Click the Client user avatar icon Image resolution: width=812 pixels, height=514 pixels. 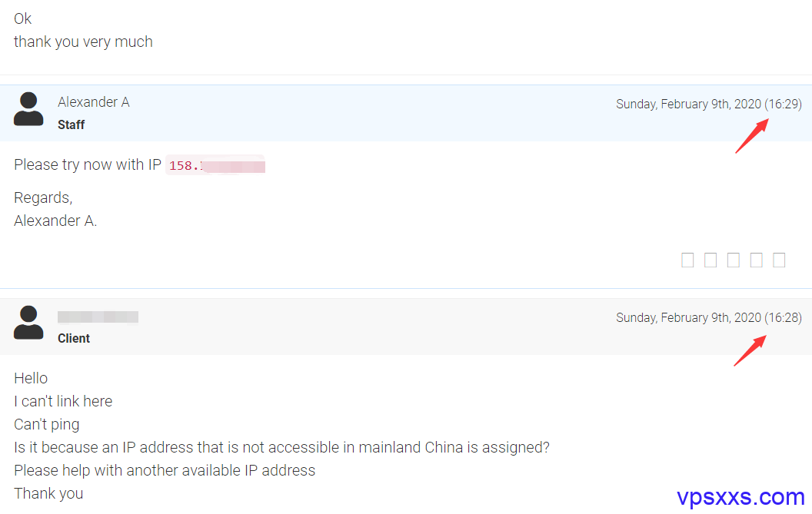pyautogui.click(x=28, y=323)
